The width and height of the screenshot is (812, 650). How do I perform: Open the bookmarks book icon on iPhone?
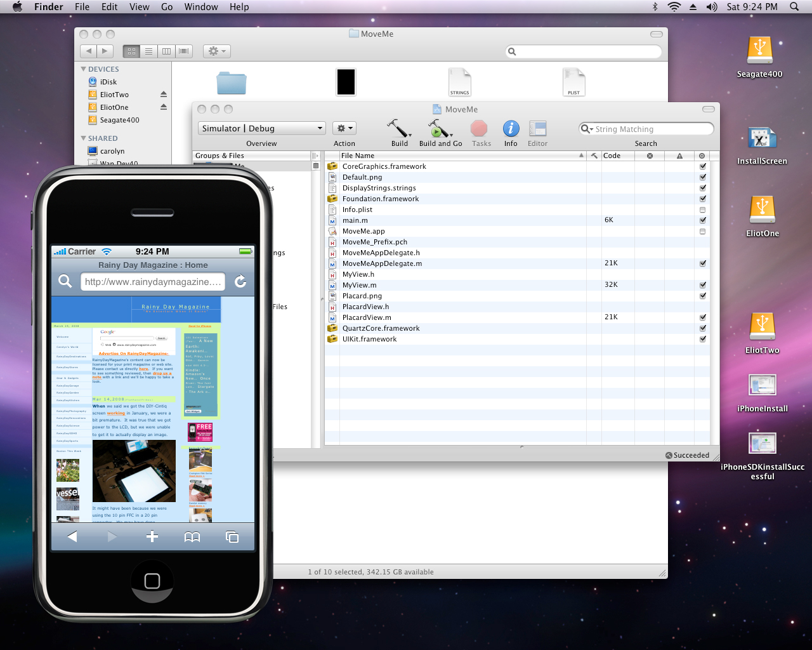pyautogui.click(x=192, y=537)
